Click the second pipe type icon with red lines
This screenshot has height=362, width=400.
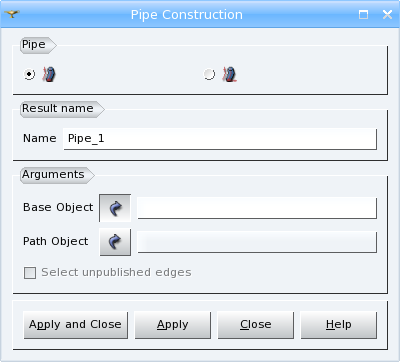(x=229, y=74)
